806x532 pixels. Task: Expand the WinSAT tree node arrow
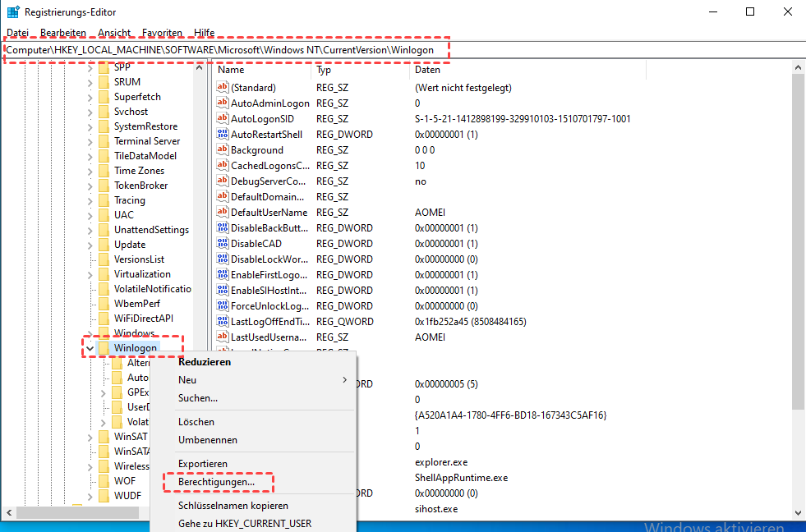(x=89, y=437)
